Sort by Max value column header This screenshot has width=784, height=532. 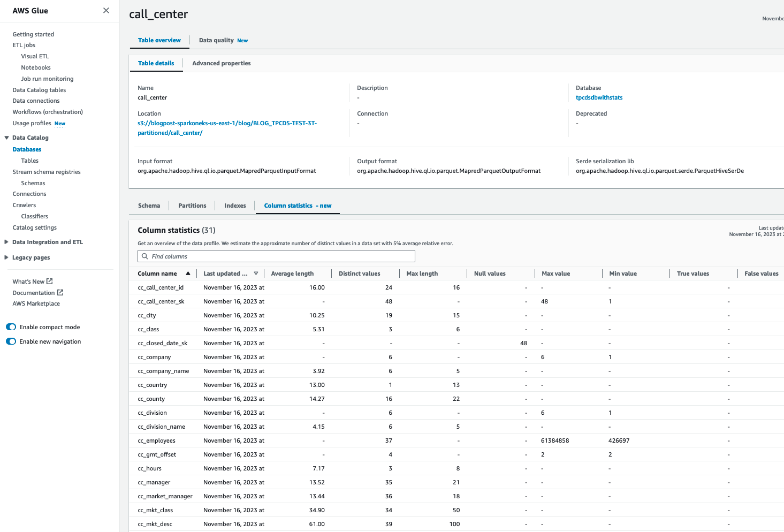click(555, 273)
